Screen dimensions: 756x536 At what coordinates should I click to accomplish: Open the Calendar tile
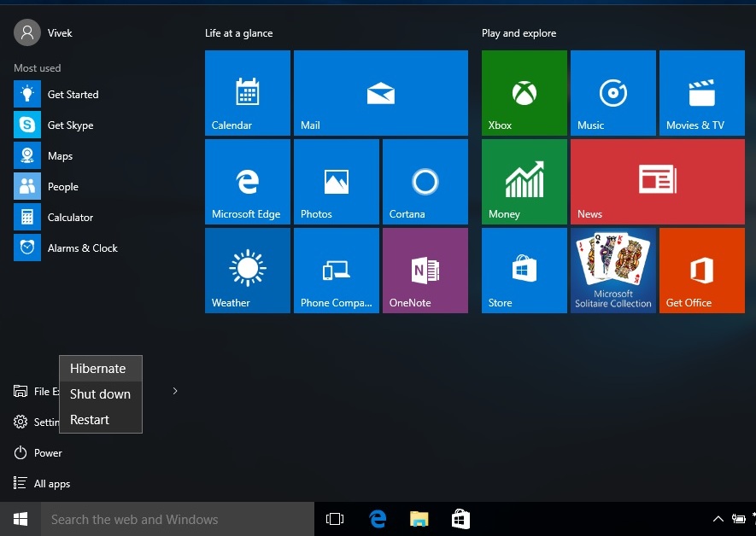click(x=248, y=93)
